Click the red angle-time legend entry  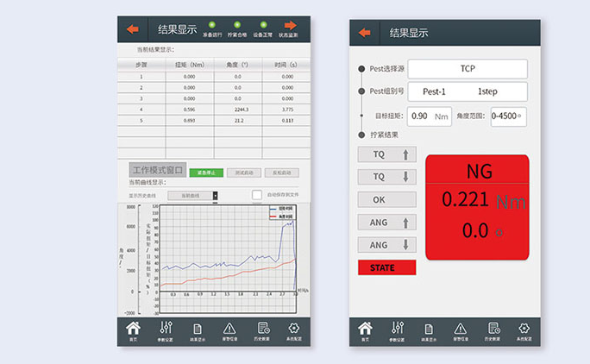[x=282, y=217]
